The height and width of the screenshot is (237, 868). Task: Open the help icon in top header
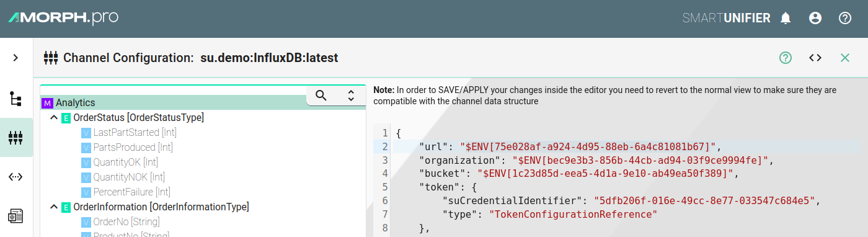845,18
